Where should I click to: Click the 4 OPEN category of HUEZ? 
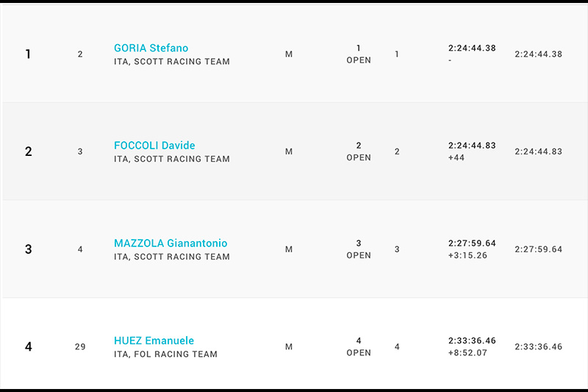(x=359, y=347)
